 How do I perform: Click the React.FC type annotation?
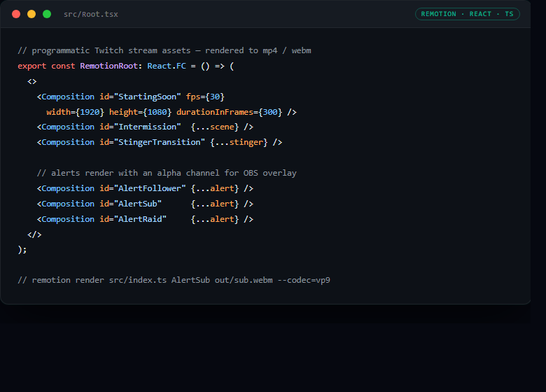(x=167, y=66)
